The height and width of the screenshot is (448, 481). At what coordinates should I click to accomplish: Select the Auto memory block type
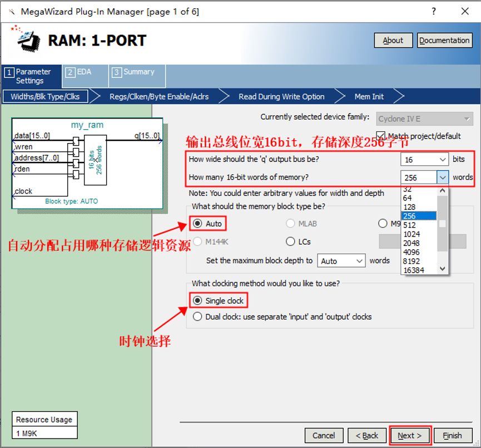coord(197,224)
